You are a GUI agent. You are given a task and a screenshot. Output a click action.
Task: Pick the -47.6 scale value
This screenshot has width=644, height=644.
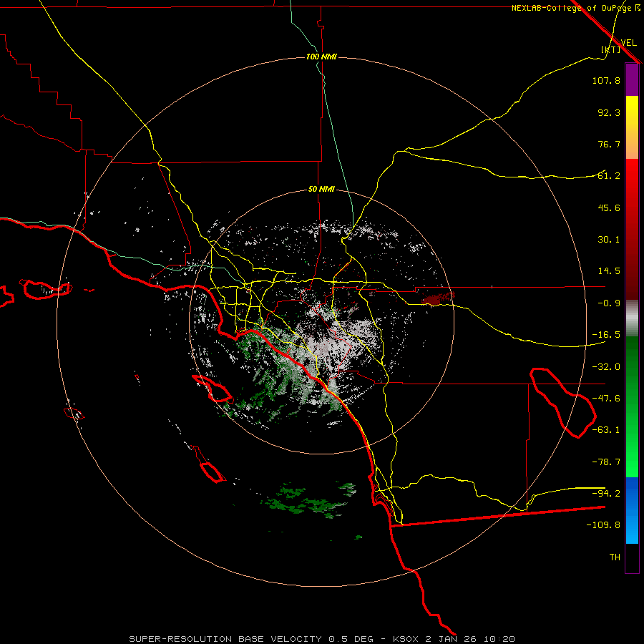[606, 399]
